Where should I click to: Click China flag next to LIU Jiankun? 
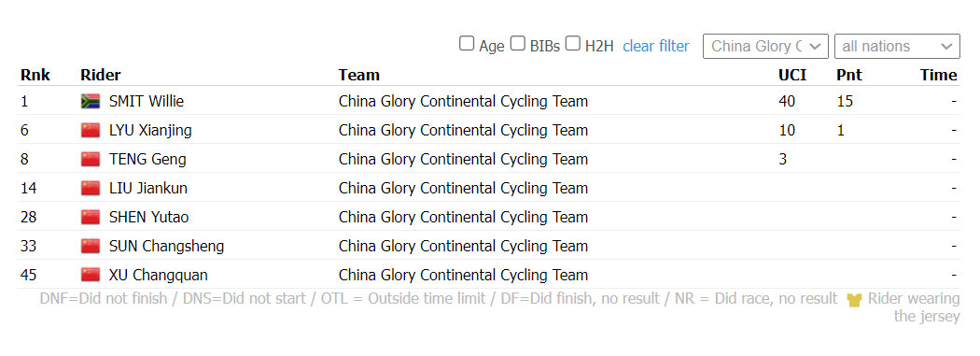click(91, 188)
